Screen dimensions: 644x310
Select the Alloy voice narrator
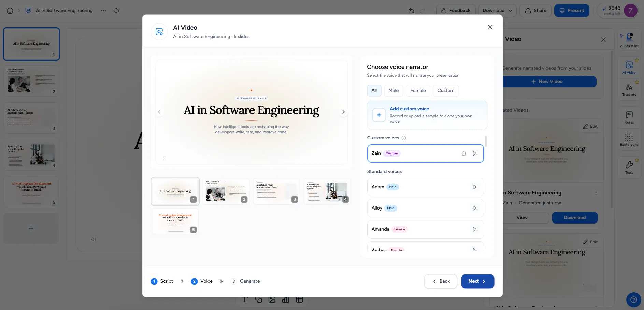pos(425,208)
